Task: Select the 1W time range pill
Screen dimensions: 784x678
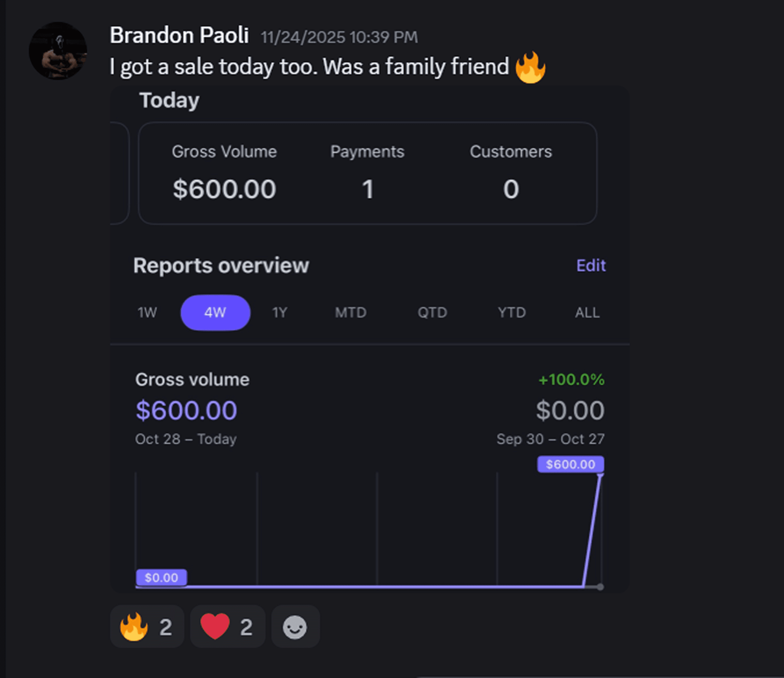Action: pyautogui.click(x=147, y=312)
